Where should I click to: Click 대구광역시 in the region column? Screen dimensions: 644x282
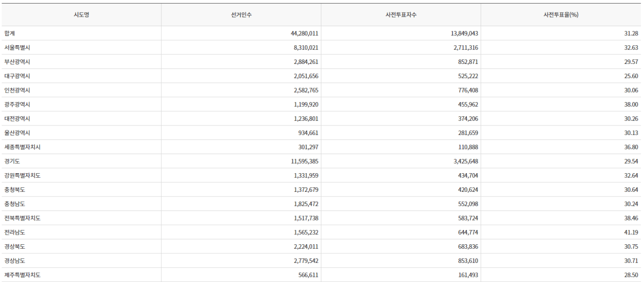[x=18, y=76]
